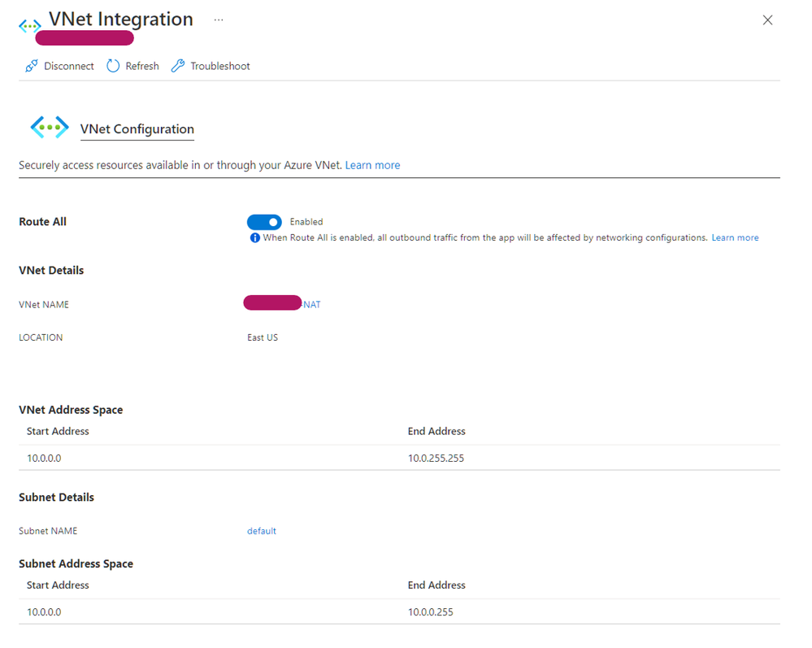
Task: Close the VNet Integration blade
Action: tap(767, 20)
